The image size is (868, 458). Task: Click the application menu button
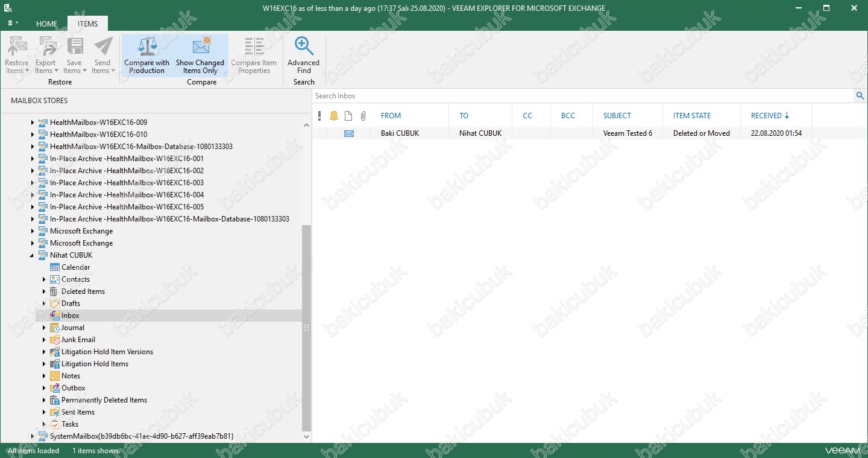(13, 24)
